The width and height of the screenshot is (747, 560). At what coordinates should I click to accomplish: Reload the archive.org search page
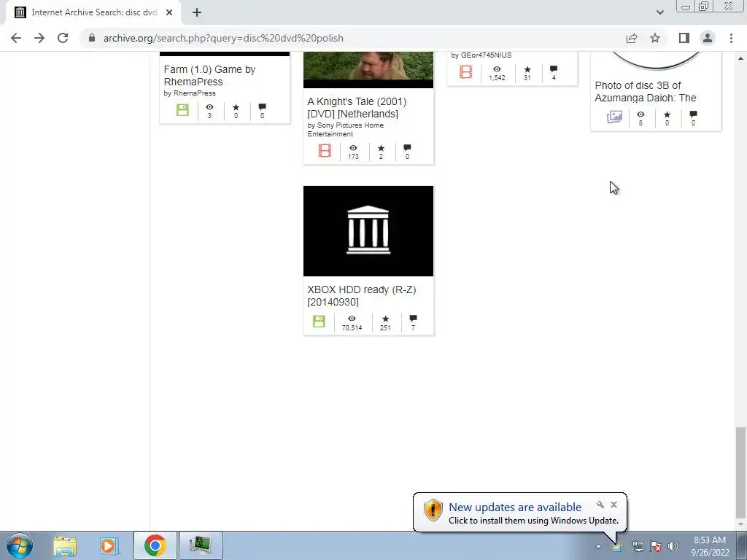(63, 38)
